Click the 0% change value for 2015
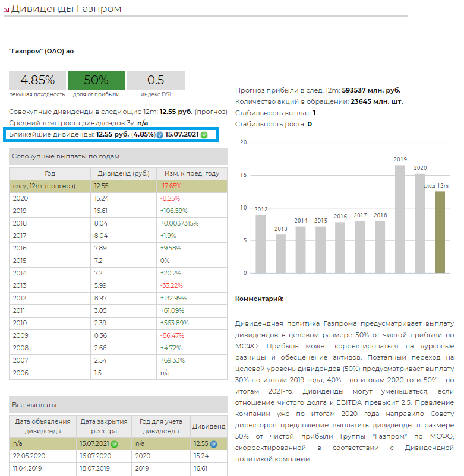 (165, 261)
